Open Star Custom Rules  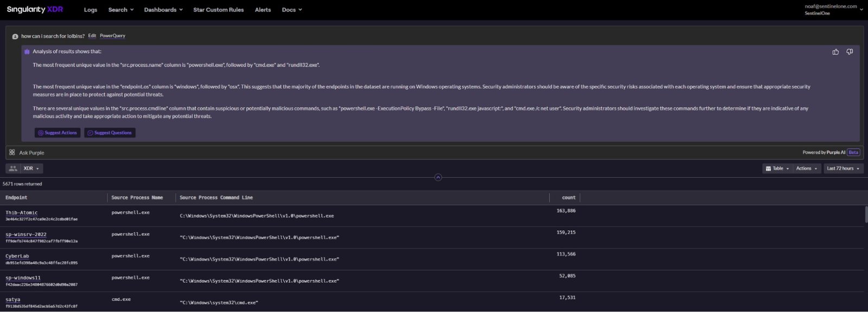click(218, 10)
